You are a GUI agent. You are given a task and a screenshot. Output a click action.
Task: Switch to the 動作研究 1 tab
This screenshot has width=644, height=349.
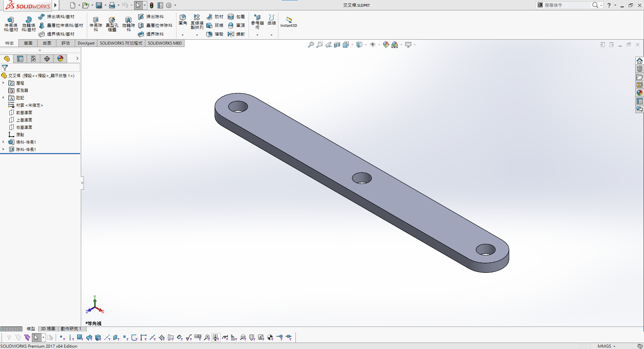coord(71,329)
